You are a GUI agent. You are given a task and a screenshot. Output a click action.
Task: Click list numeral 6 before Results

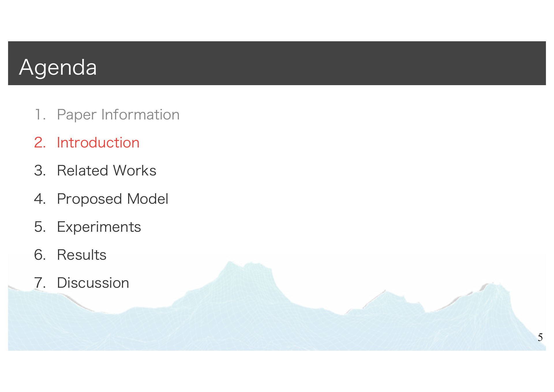[40, 255]
